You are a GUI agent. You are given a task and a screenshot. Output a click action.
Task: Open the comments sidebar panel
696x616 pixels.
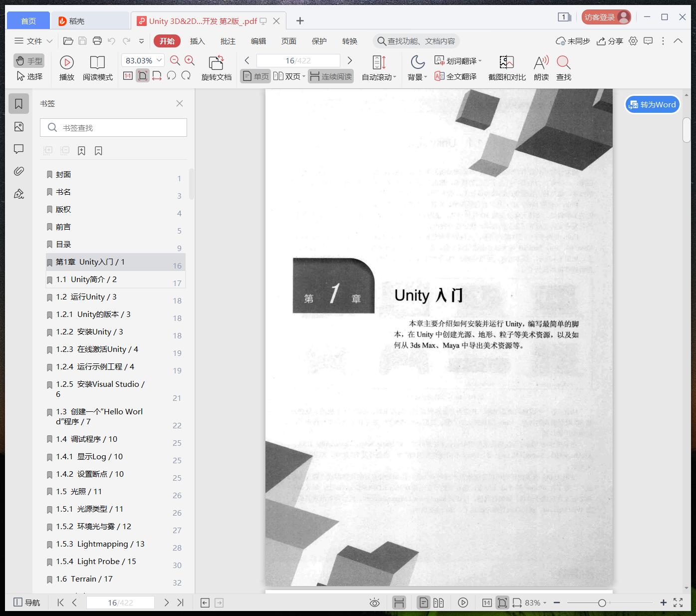tap(19, 149)
